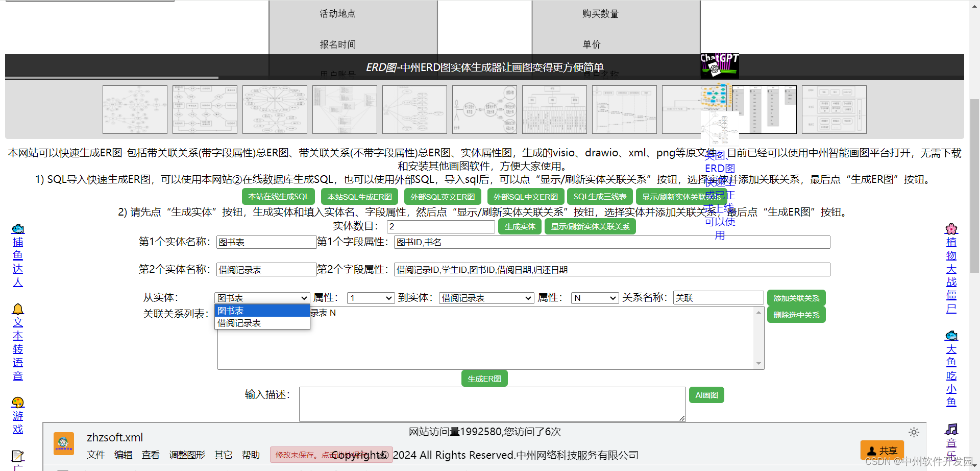Open the 植物大战僵尸 link

[x=951, y=275]
